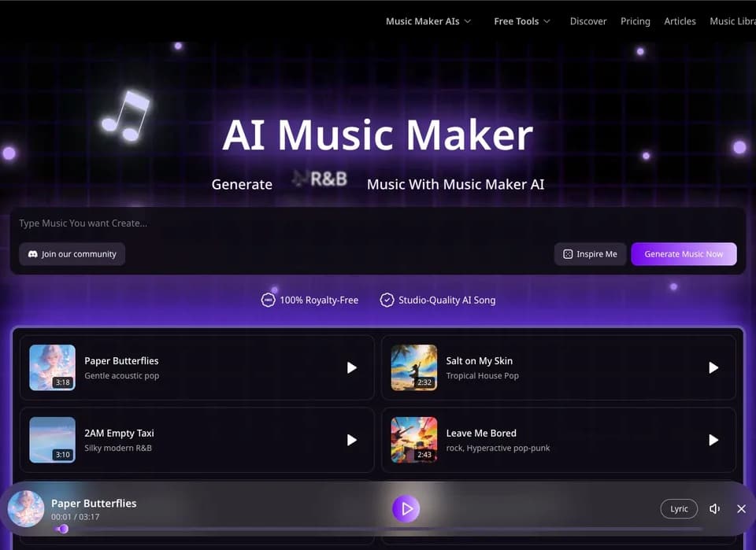756x550 pixels.
Task: Click the Paper Butterflies cover thumbnail in list
Action: [x=53, y=367]
